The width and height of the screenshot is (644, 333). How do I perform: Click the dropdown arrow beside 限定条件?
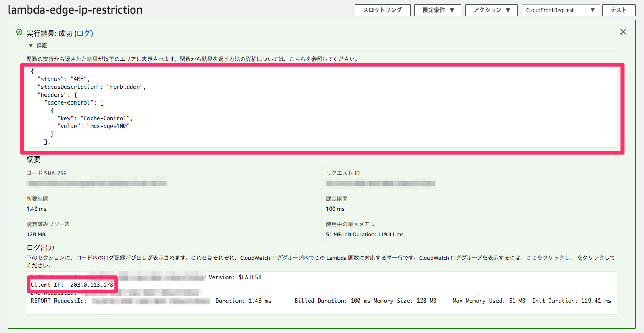(x=451, y=10)
